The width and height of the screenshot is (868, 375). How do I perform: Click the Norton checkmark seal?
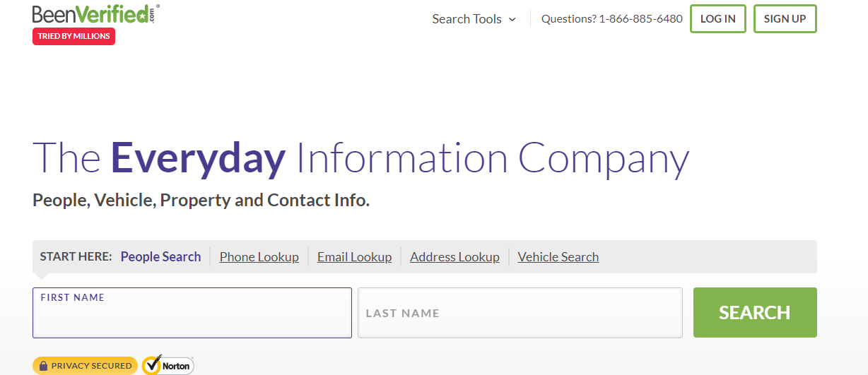click(168, 366)
